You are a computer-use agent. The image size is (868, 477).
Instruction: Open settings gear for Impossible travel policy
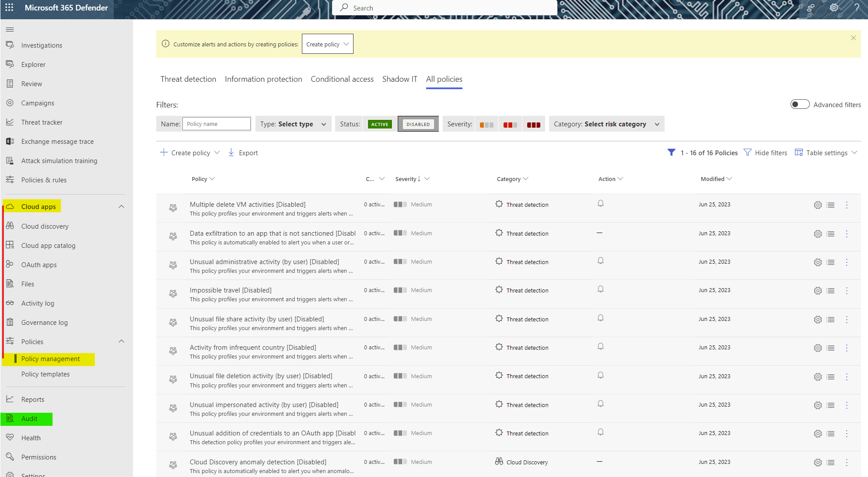pyautogui.click(x=818, y=291)
